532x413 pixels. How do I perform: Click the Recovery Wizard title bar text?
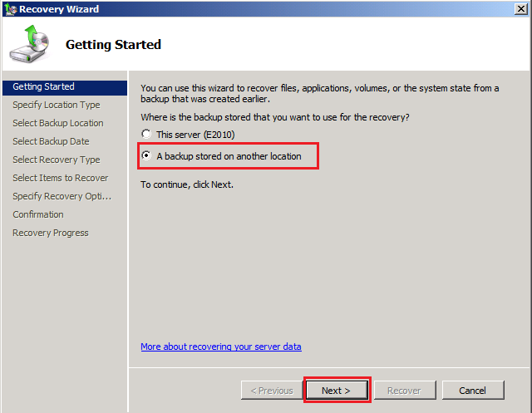pos(59,9)
